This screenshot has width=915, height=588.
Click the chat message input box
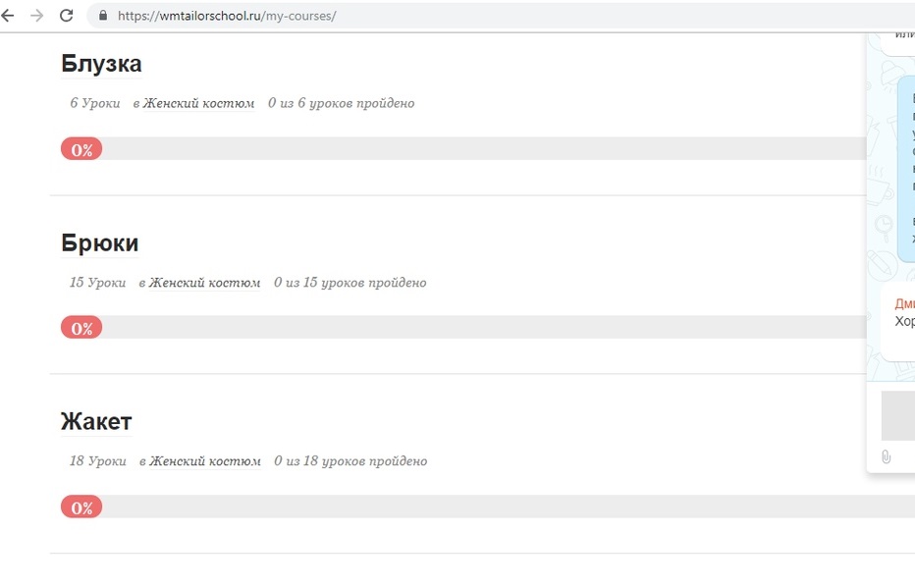898,415
